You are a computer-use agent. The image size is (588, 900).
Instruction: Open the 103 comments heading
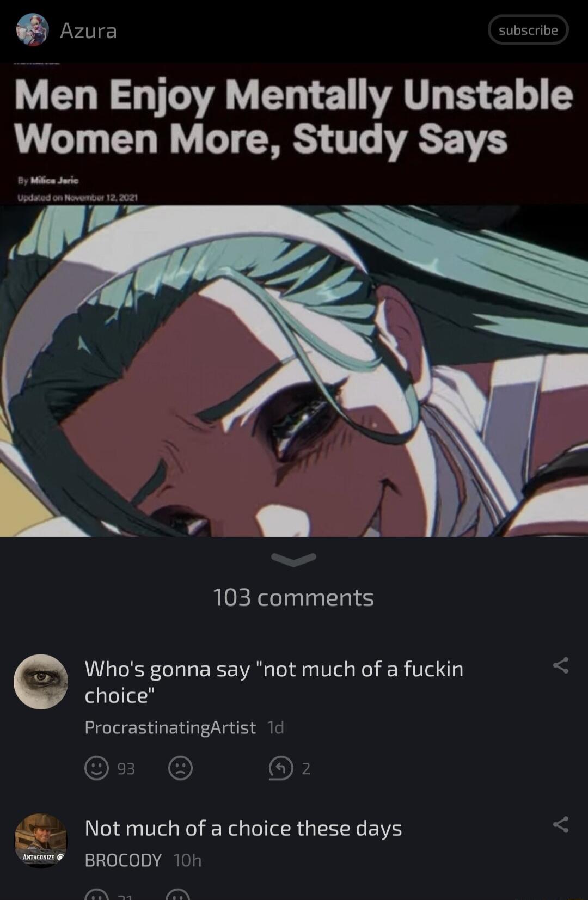pos(293,598)
